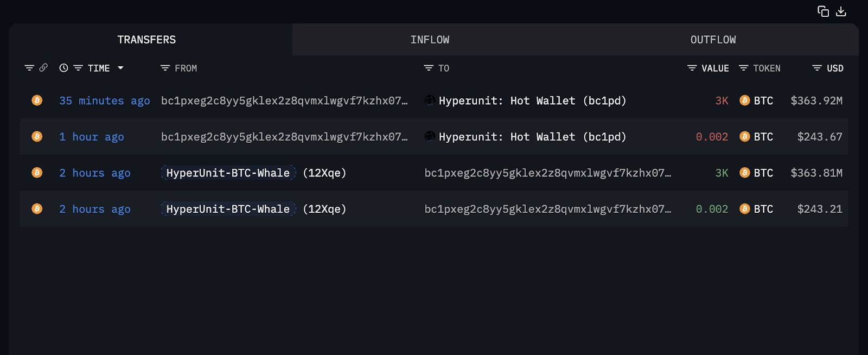This screenshot has width=868, height=355.
Task: Click the download icon at top right
Action: pos(841,11)
